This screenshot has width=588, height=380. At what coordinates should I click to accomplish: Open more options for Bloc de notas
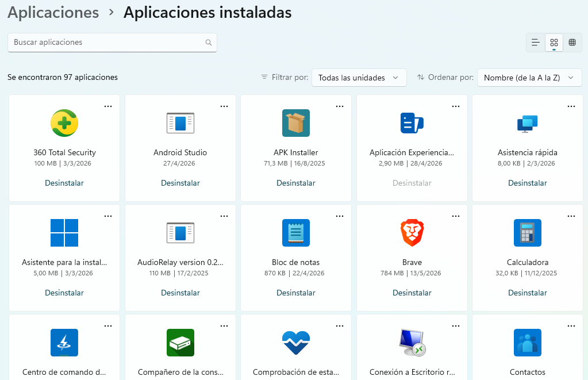pos(340,217)
